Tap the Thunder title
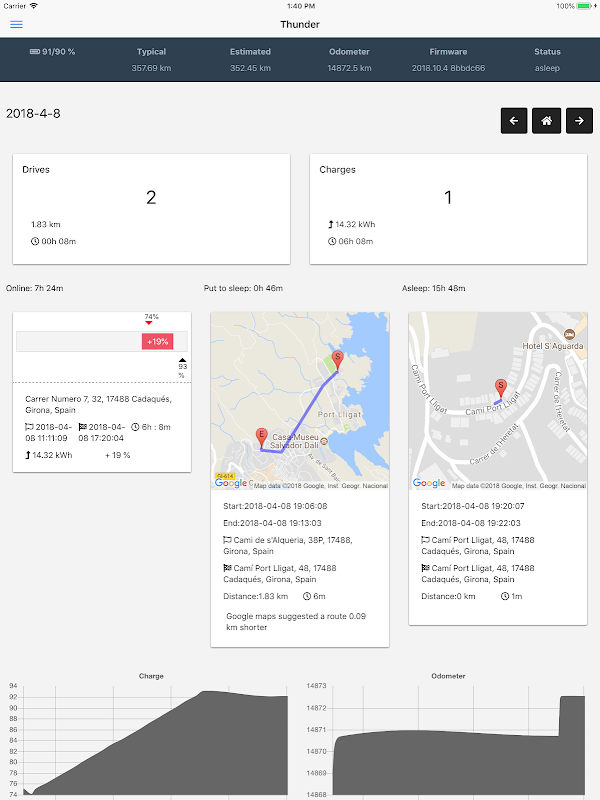This screenshot has height=800, width=600. click(x=300, y=24)
